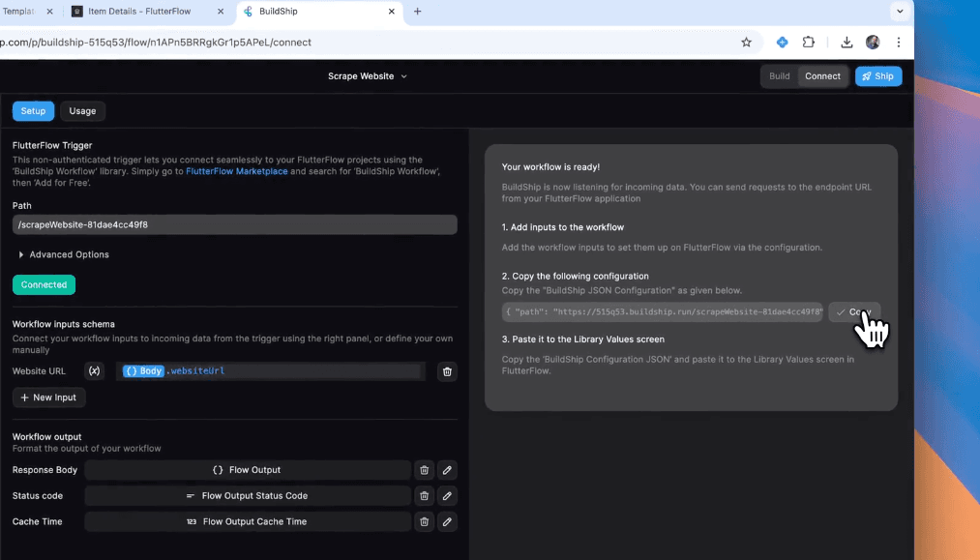Close the BuildShip tab
The image size is (980, 560).
[391, 12]
